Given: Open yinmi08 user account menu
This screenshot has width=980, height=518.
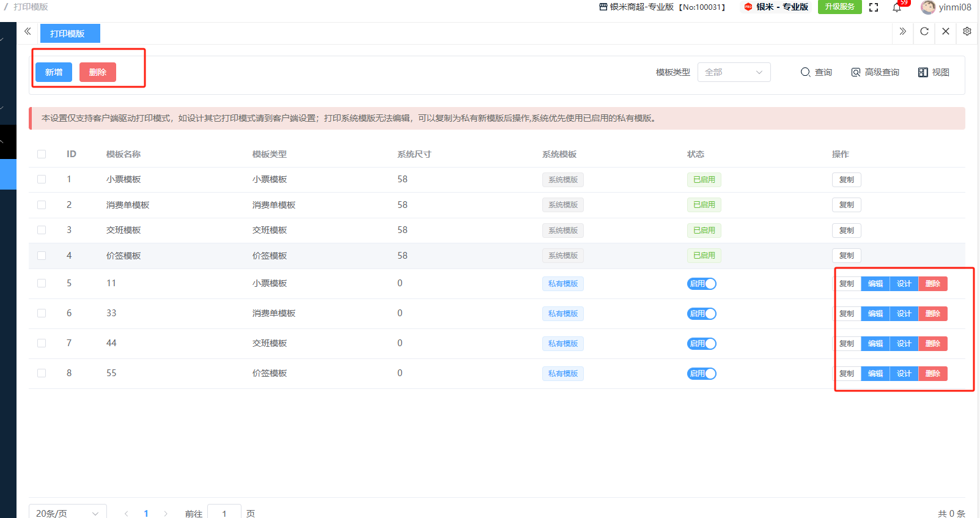Looking at the screenshot, I should click(x=946, y=7).
